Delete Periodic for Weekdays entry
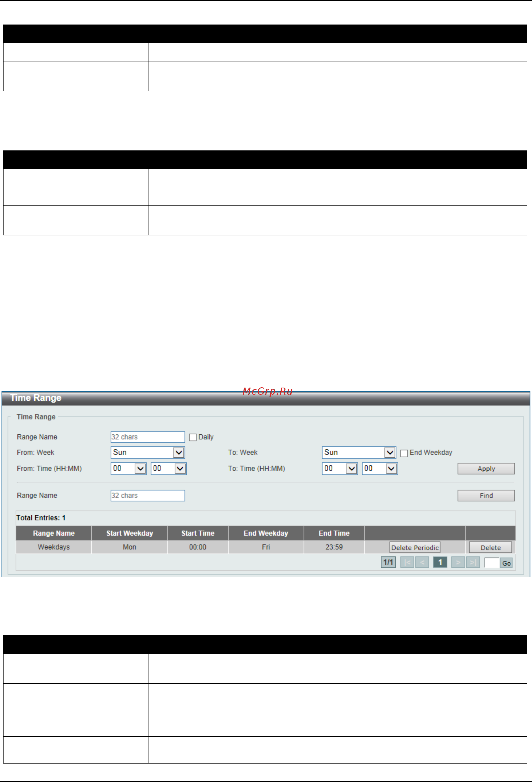Screen dimensions: 532x782 click(415, 547)
